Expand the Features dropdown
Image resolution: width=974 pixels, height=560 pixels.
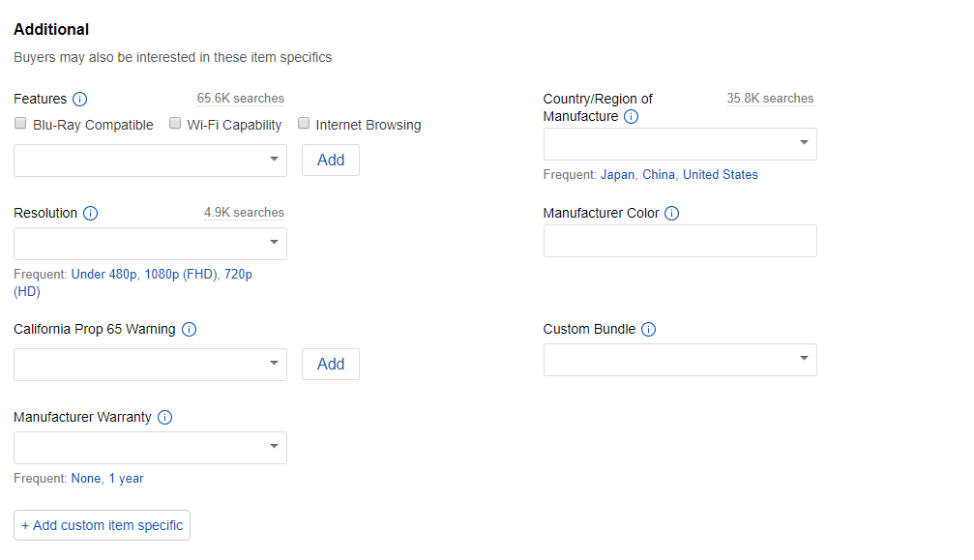click(150, 161)
